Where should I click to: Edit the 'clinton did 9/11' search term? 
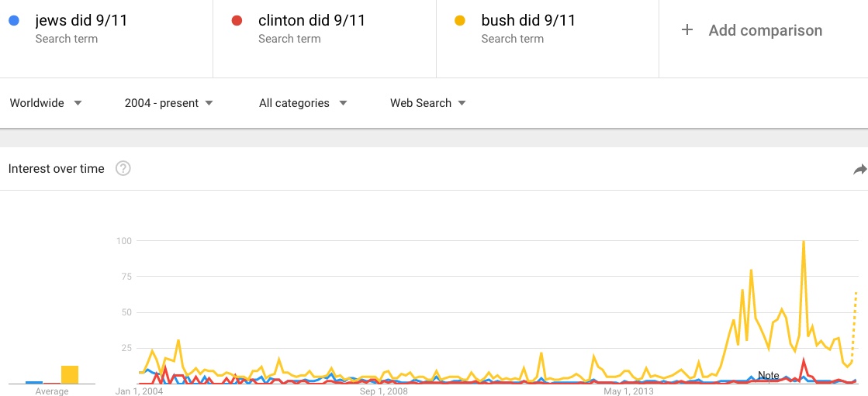pos(311,21)
